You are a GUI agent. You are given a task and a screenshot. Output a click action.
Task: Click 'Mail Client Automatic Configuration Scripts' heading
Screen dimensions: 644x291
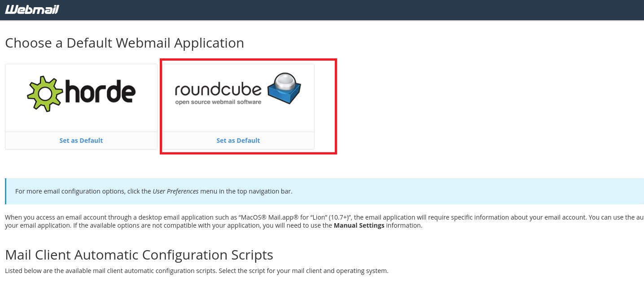point(139,255)
